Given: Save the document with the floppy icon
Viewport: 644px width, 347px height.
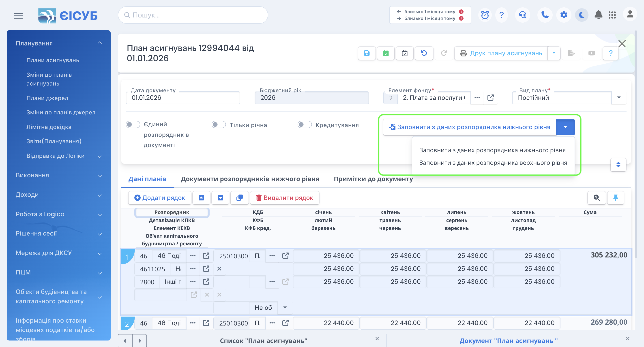Looking at the screenshot, I should coord(367,53).
